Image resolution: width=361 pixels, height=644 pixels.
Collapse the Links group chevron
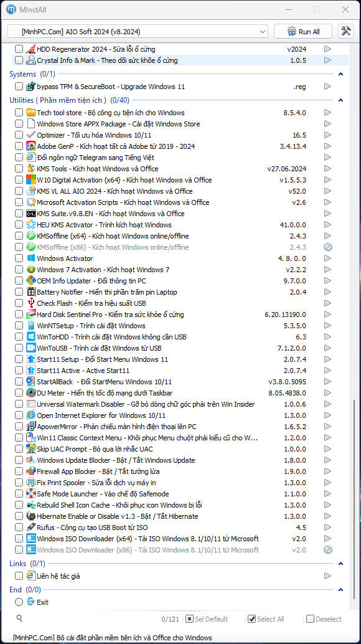tap(340, 564)
